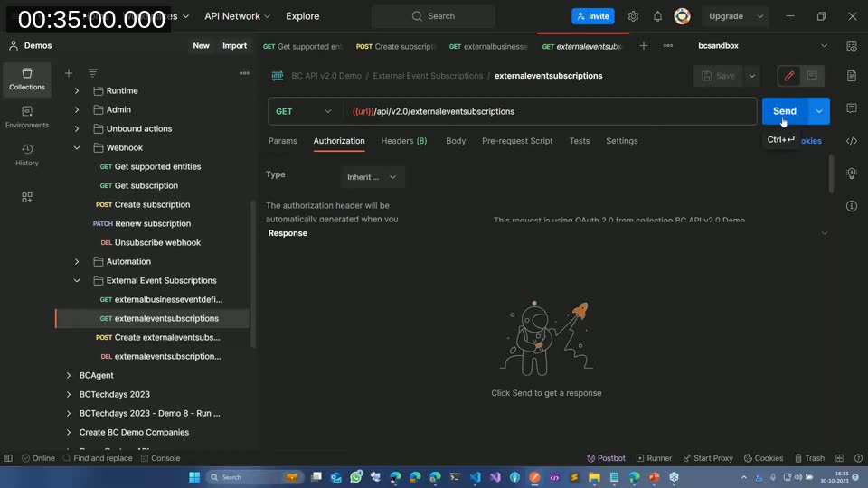Open Postman settings gear

[x=633, y=16]
